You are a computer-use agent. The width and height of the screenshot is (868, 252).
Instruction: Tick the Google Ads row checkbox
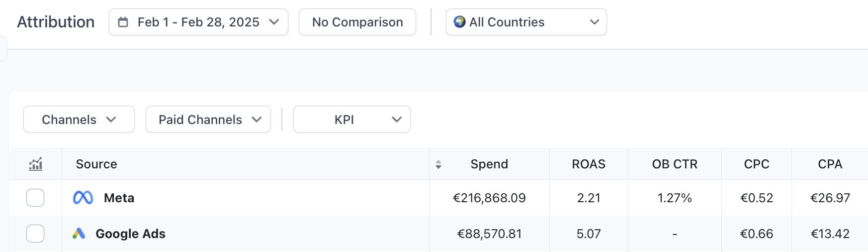[35, 234]
